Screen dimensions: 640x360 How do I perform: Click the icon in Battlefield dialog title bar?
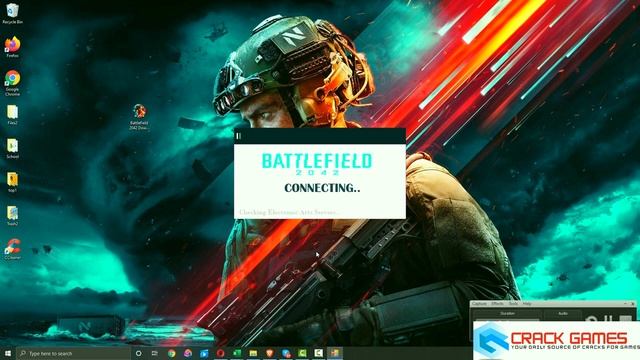coord(239,136)
